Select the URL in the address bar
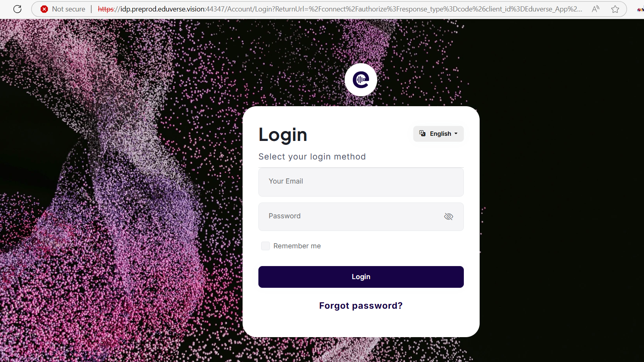Viewport: 644px width, 362px height. click(x=340, y=9)
